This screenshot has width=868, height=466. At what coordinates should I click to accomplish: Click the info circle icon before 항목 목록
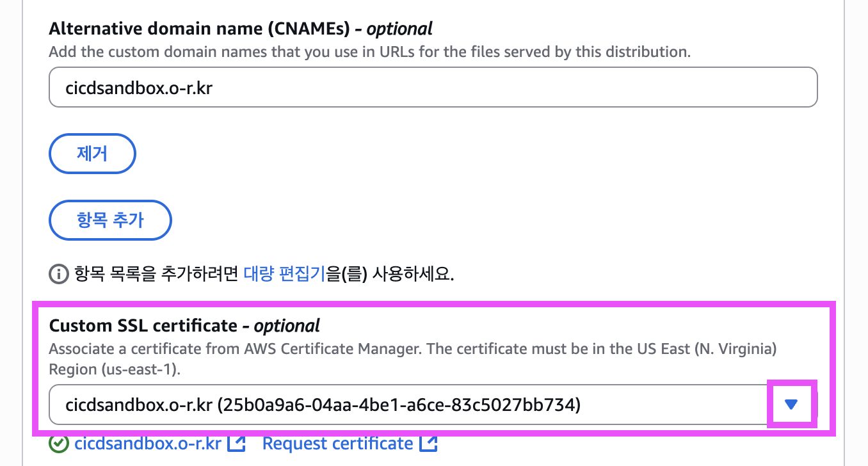[x=58, y=275]
